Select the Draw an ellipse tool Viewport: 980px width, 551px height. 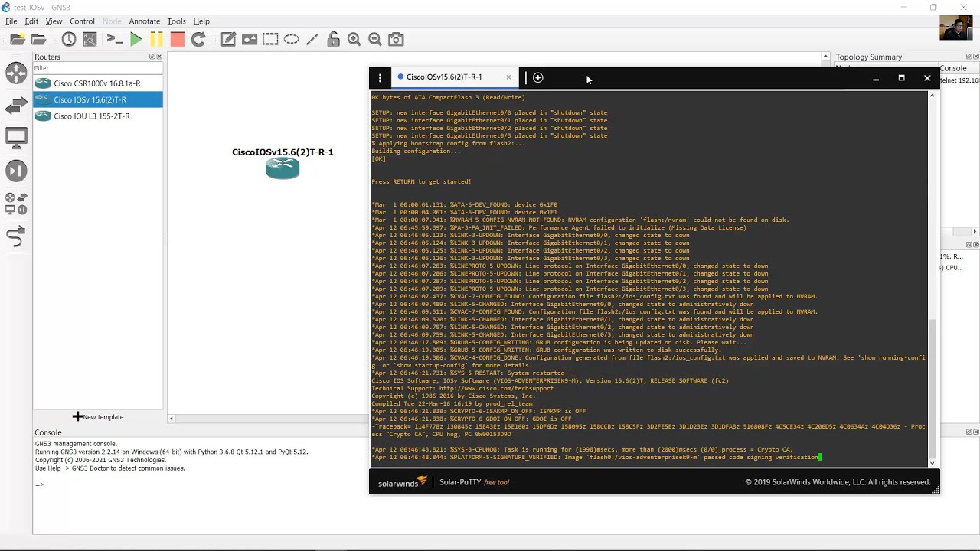coord(291,39)
